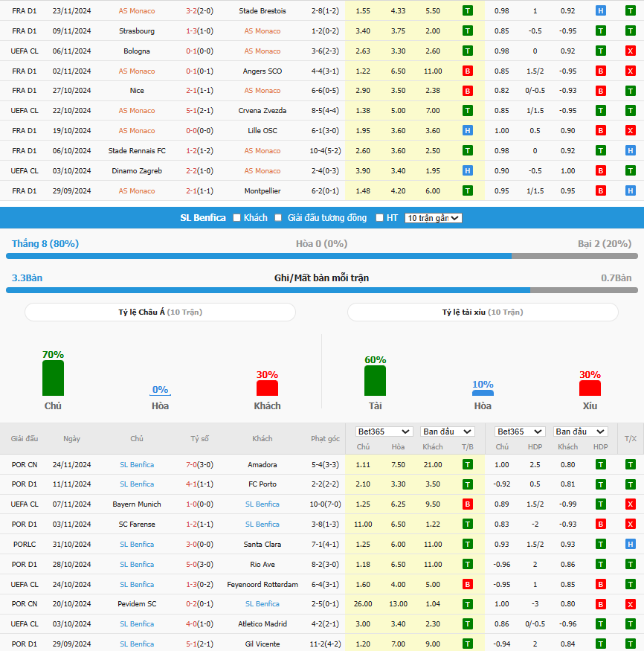Click the red 30% Xỉu bar
644x651 pixels.
[590, 388]
